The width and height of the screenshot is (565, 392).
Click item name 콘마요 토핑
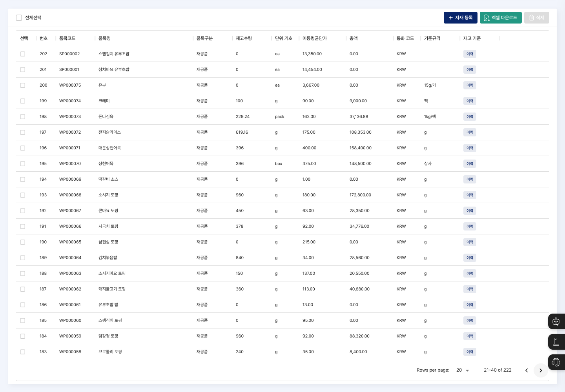(108, 211)
